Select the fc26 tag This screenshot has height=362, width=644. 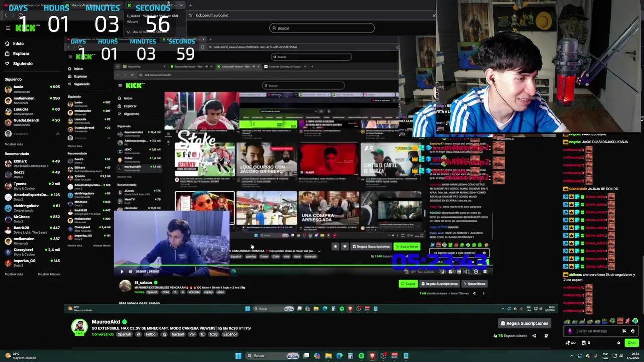tap(214, 334)
